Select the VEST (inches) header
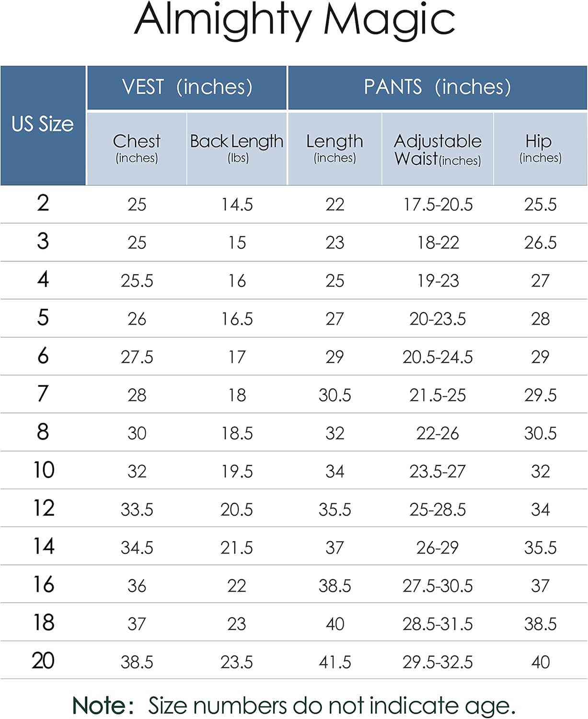The width and height of the screenshot is (588, 719). point(187,87)
